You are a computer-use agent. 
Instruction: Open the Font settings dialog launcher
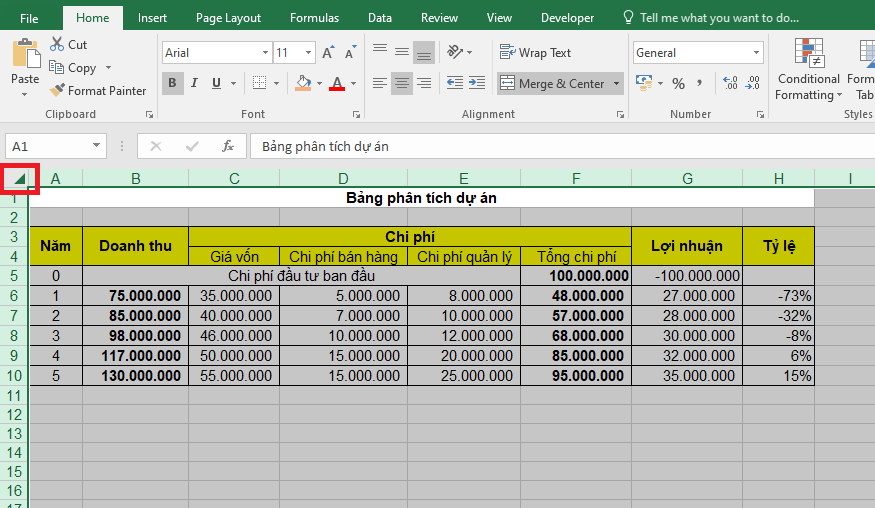[x=356, y=114]
